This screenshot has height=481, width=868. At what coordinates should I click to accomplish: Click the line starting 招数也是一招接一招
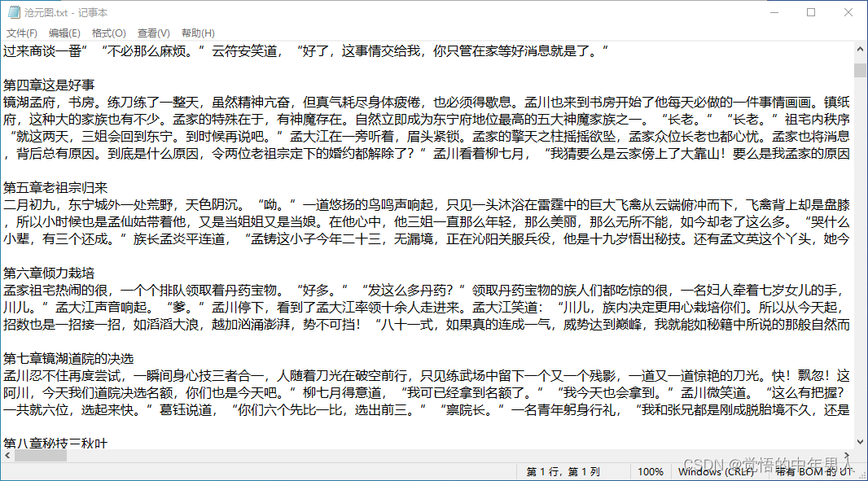pyautogui.click(x=426, y=325)
